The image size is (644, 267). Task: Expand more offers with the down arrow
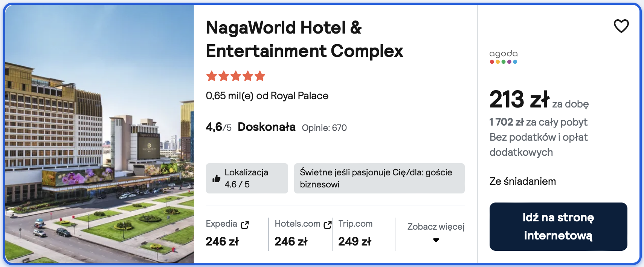436,240
